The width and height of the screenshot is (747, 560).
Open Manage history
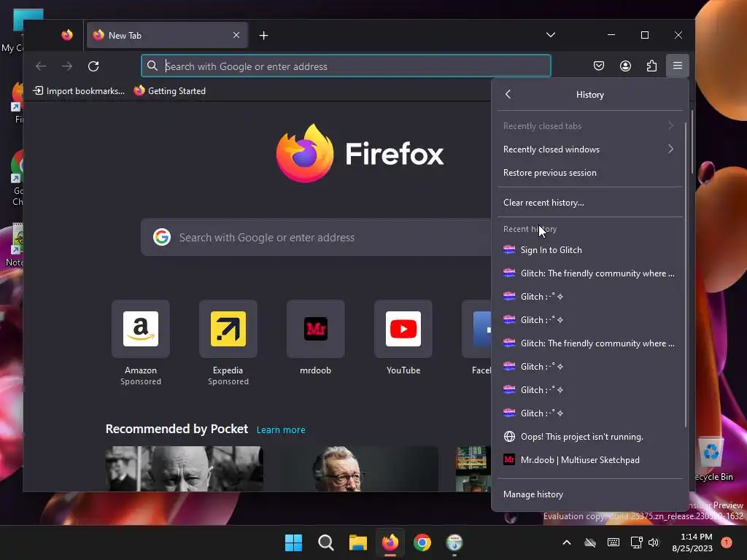point(589,494)
